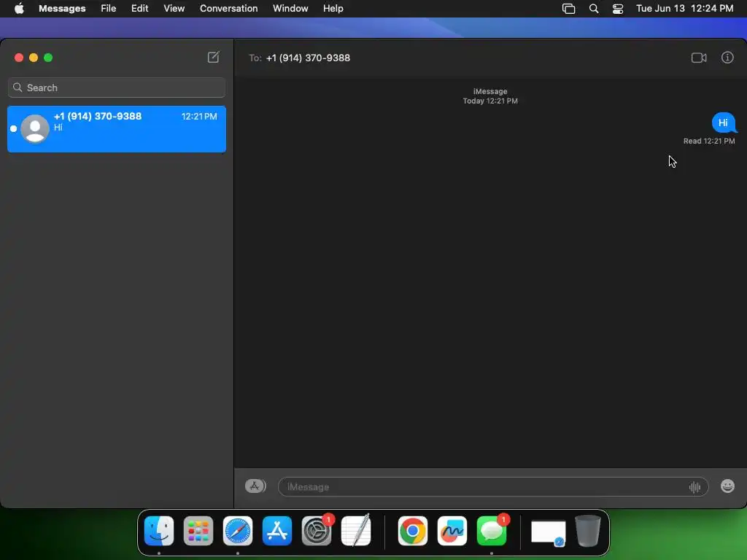Click the 12:21 PM time in conversation row
Viewport: 747px width, 560px height.
[199, 116]
